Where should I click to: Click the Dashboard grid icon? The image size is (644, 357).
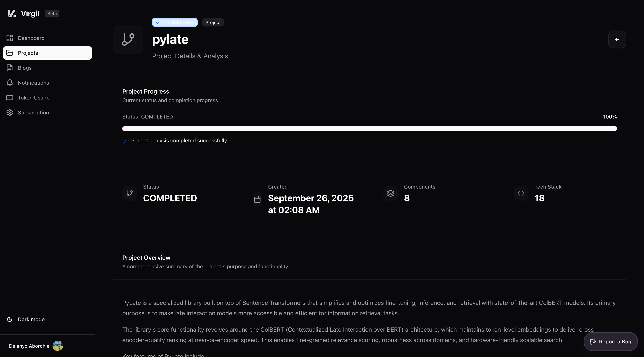(x=10, y=38)
